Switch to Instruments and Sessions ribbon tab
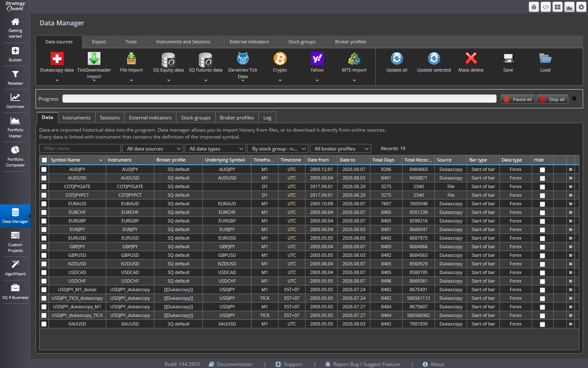Screen dimensions: 588x368 pos(183,42)
